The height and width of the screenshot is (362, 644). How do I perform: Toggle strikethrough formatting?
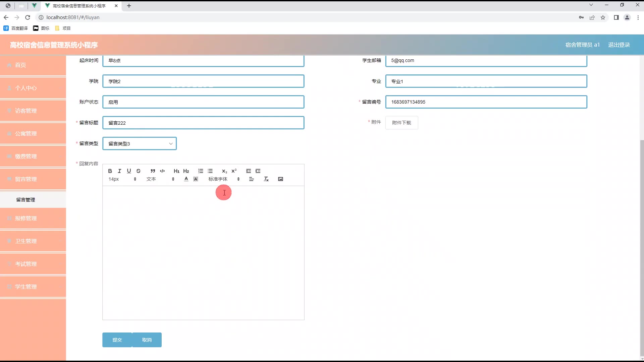pos(138,171)
